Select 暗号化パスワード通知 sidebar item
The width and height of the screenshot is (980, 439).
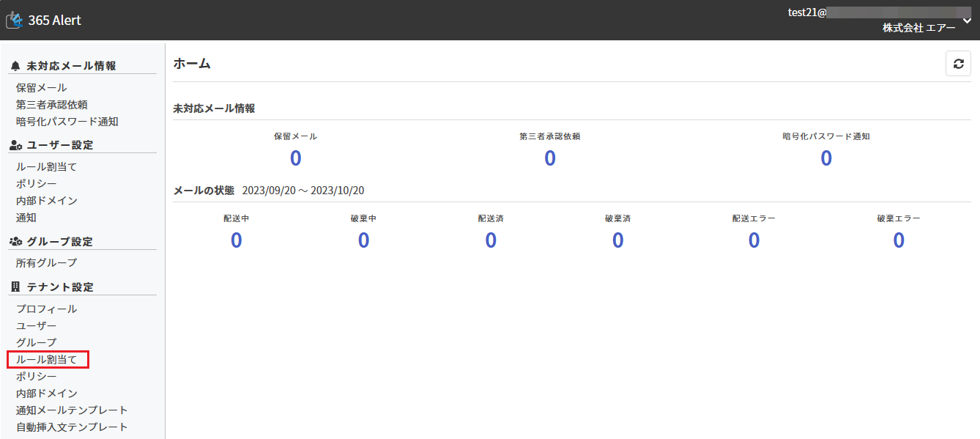pyautogui.click(x=67, y=122)
